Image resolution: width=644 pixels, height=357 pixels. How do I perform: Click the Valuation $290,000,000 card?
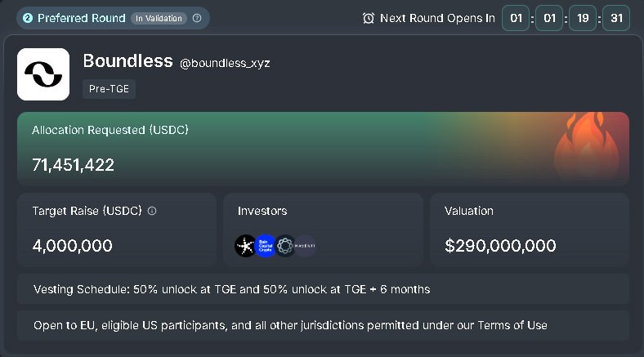(x=530, y=230)
